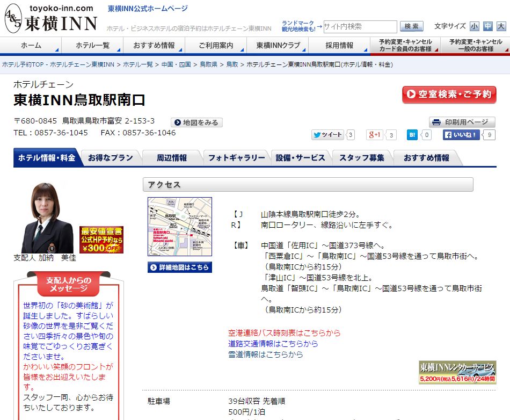Click the Hatena B! bookmark button
The width and height of the screenshot is (510, 420).
(412, 135)
